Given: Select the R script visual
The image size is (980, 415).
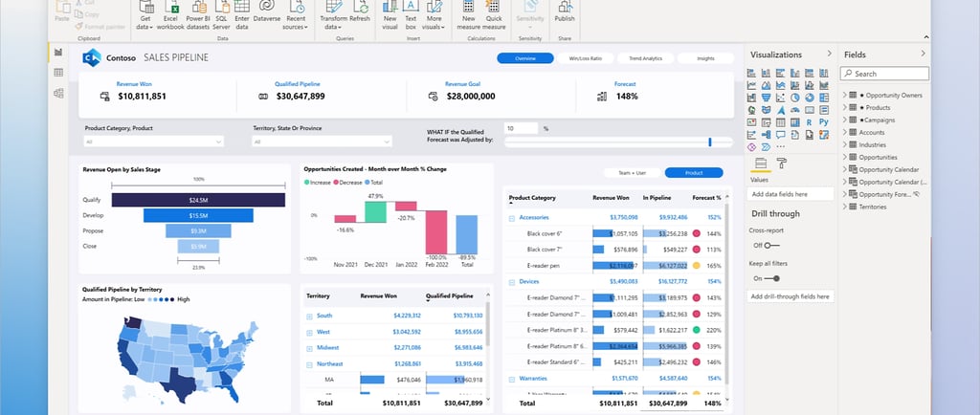Looking at the screenshot, I should (810, 122).
